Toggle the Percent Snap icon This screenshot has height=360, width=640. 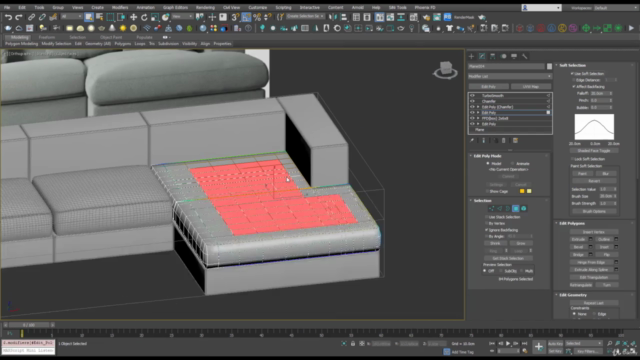point(257,17)
